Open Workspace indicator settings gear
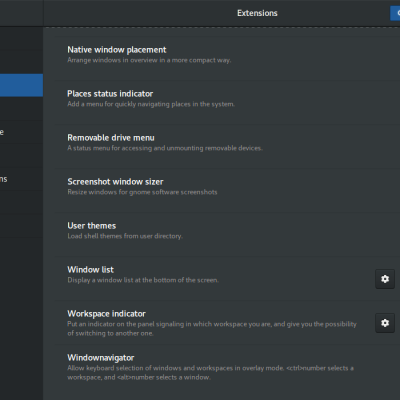Screen dimensions: 400x400 click(385, 323)
